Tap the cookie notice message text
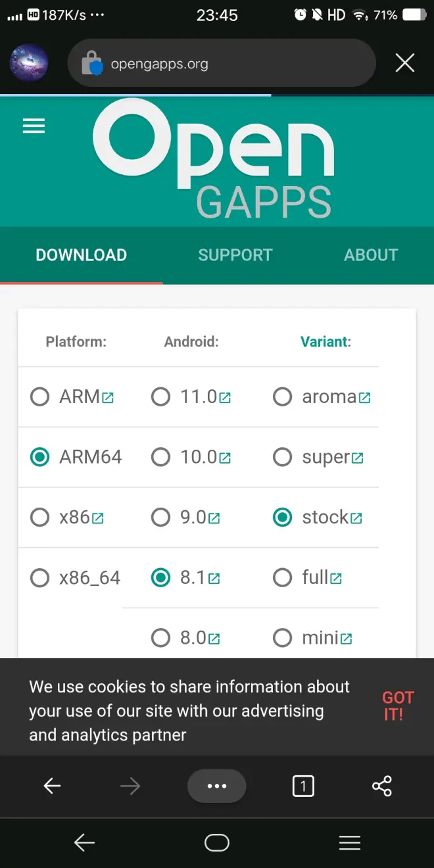 coord(189,711)
